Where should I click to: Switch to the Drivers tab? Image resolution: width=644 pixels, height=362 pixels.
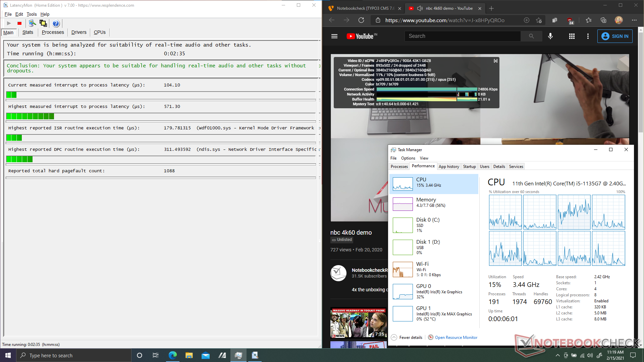(79, 32)
